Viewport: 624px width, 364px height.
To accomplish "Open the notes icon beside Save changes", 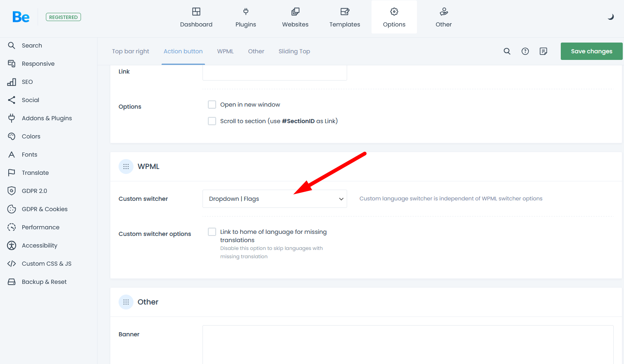I will pos(543,51).
